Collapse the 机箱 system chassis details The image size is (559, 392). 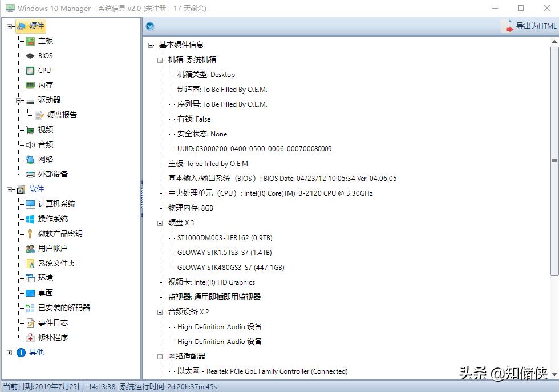click(160, 59)
